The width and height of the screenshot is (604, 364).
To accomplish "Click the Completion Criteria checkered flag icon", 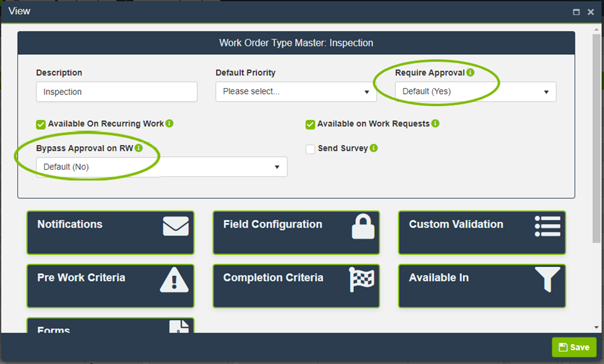I will pyautogui.click(x=361, y=279).
